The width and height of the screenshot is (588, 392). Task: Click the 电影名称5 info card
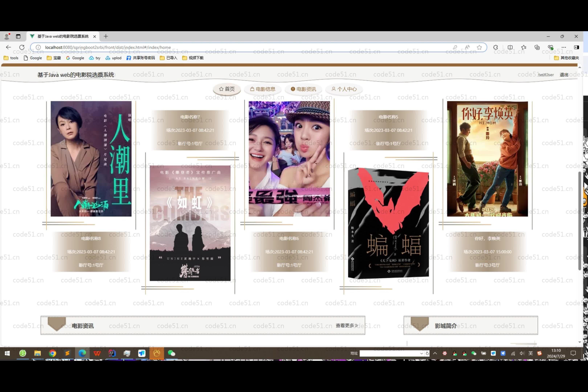pyautogui.click(x=388, y=130)
